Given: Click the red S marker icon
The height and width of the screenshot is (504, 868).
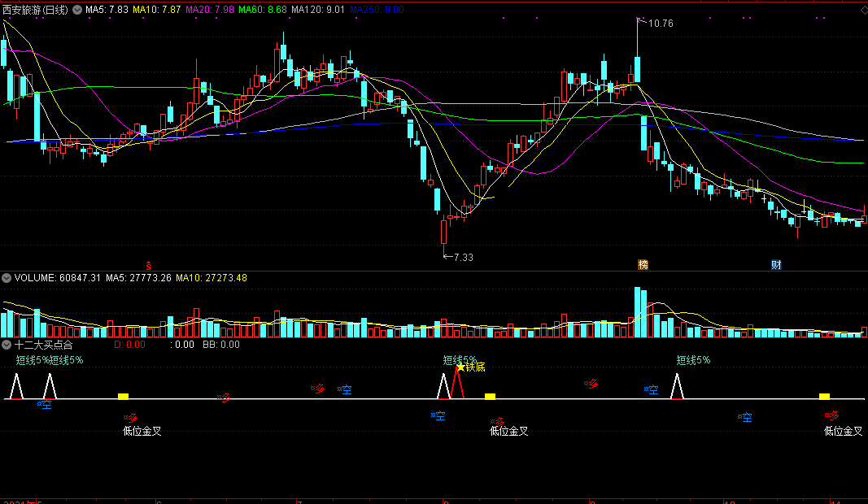Looking at the screenshot, I should click(148, 266).
